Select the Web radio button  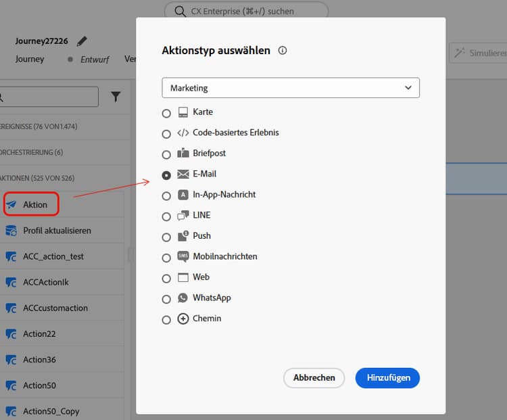[166, 279]
